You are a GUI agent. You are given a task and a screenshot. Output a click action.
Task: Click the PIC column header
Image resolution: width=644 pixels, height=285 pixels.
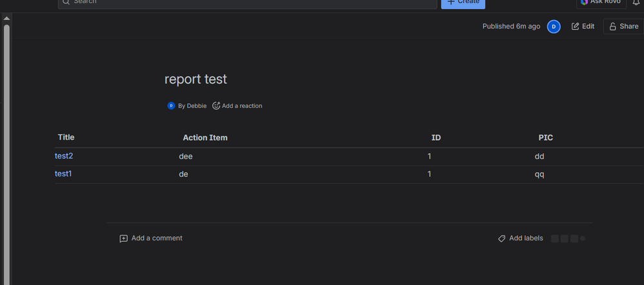click(x=546, y=138)
